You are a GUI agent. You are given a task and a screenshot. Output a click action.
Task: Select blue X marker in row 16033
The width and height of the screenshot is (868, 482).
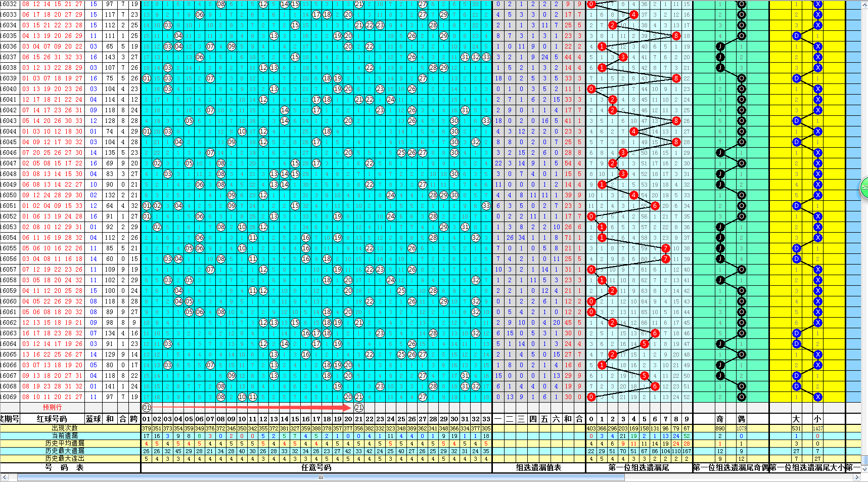tap(818, 15)
